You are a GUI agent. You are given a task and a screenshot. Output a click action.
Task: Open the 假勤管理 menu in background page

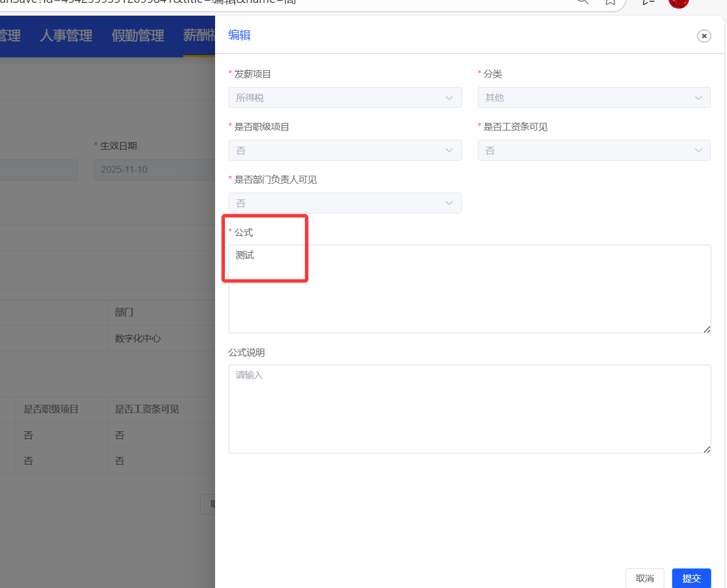pyautogui.click(x=138, y=35)
